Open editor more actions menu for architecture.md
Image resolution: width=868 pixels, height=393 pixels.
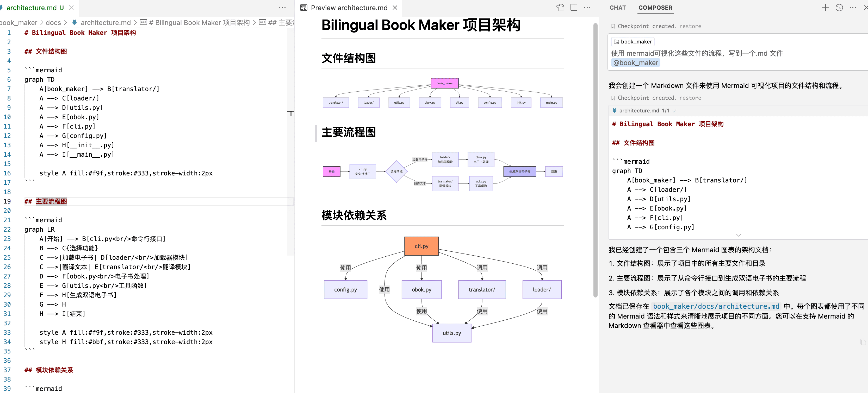[x=282, y=7]
